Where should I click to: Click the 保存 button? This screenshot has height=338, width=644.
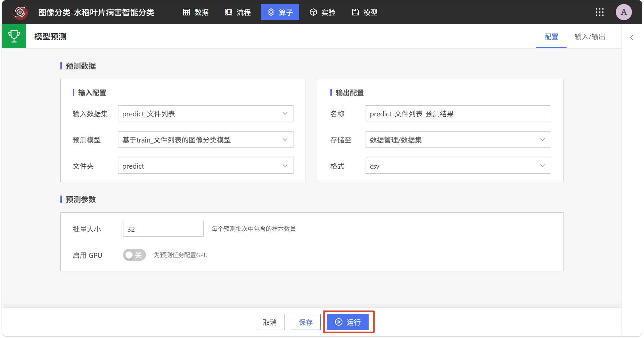click(x=306, y=322)
